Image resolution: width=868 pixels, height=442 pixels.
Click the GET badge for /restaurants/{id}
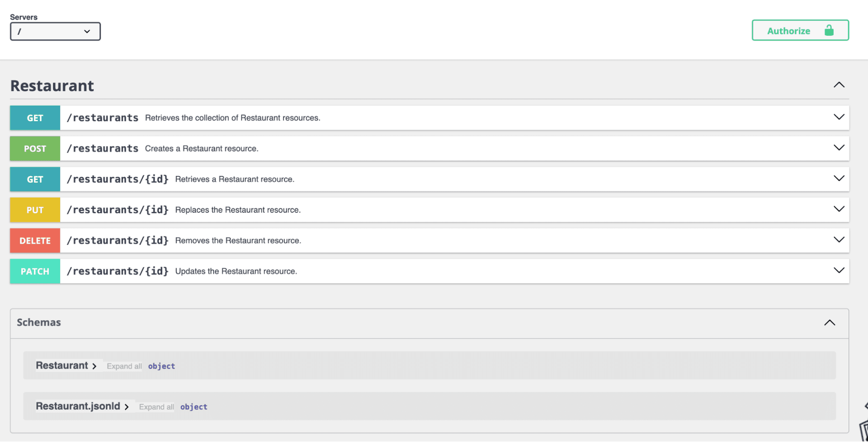pyautogui.click(x=35, y=179)
